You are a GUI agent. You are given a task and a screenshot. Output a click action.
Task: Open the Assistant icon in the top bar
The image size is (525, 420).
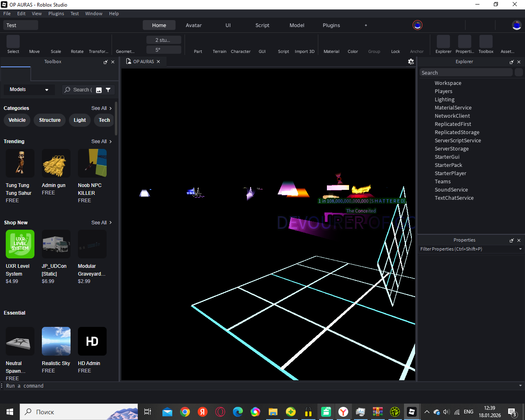418,25
